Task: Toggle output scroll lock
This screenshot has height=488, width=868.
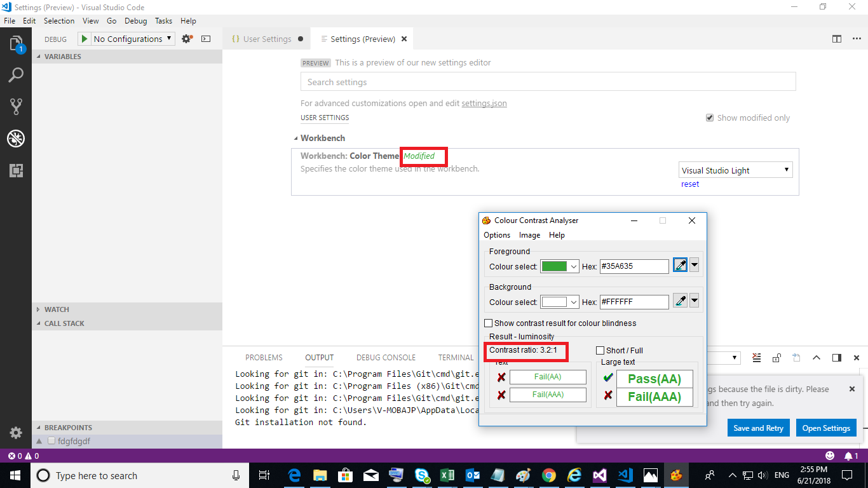Action: click(776, 358)
